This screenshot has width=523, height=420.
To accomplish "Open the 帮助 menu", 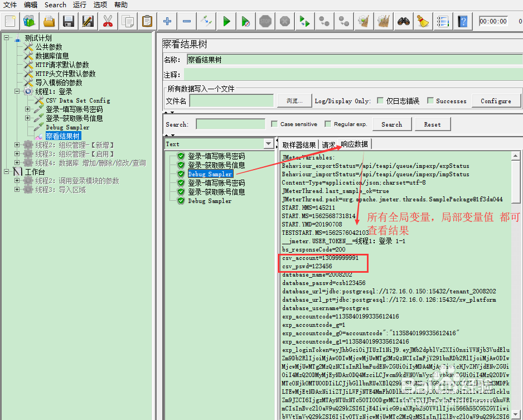I will click(121, 4).
